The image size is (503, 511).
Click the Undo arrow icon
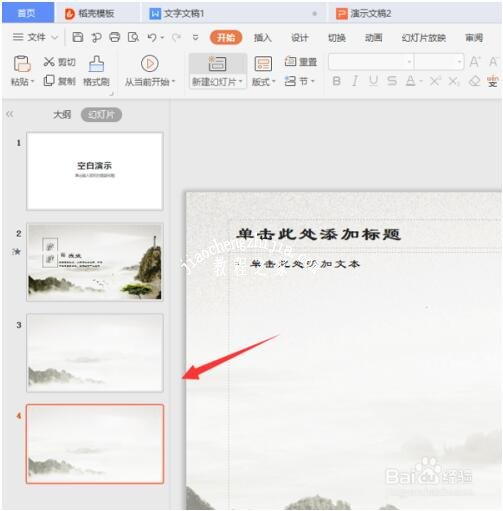(152, 37)
